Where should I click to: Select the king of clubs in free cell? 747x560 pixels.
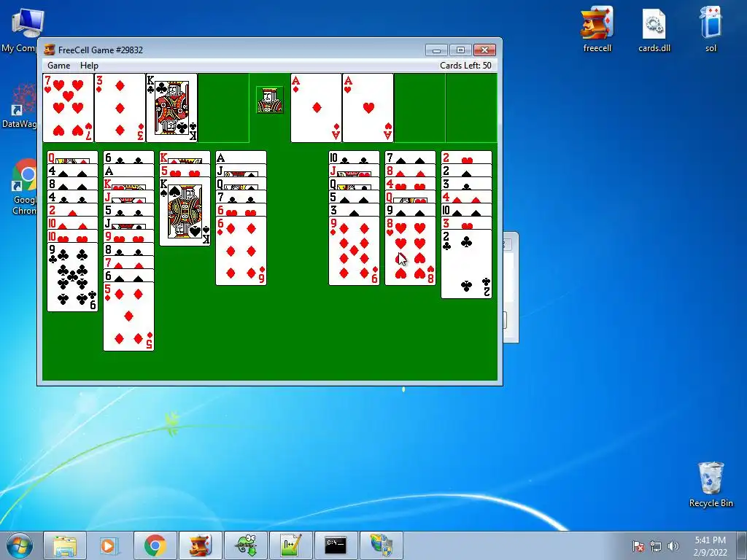click(x=171, y=108)
